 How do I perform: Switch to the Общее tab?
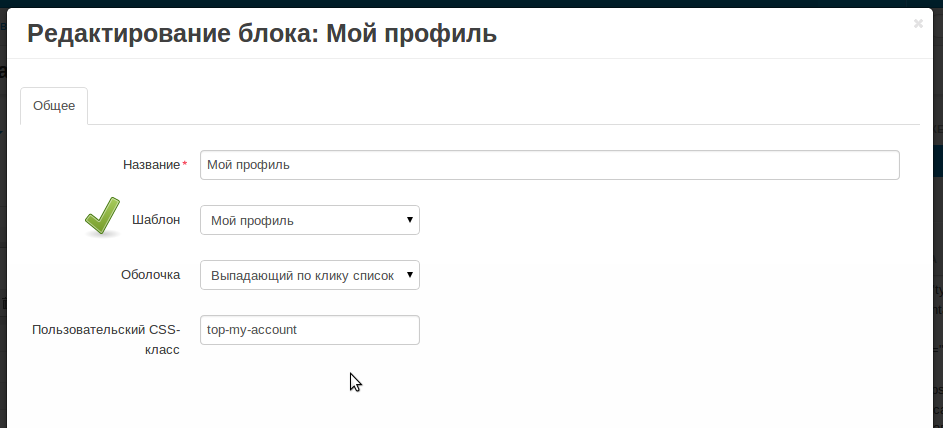tap(54, 106)
